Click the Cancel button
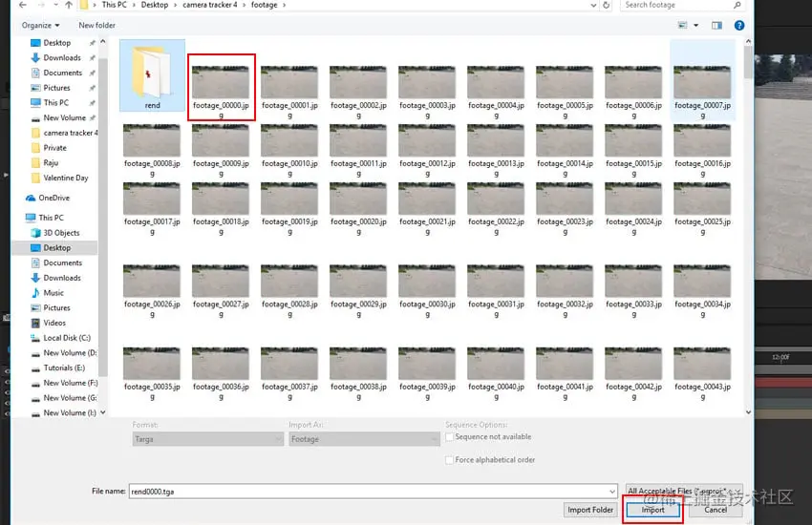The image size is (812, 525). coord(716,510)
